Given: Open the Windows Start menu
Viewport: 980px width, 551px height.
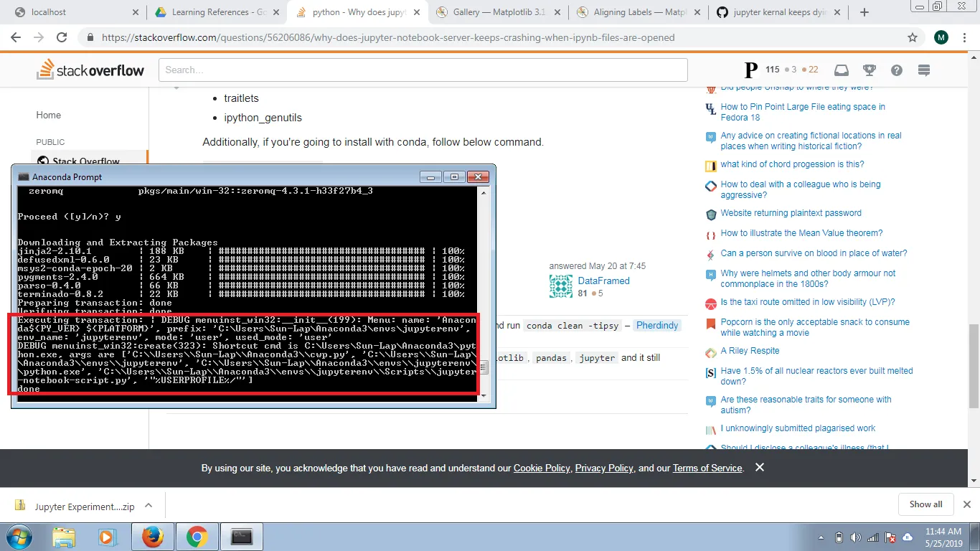Looking at the screenshot, I should point(18,537).
